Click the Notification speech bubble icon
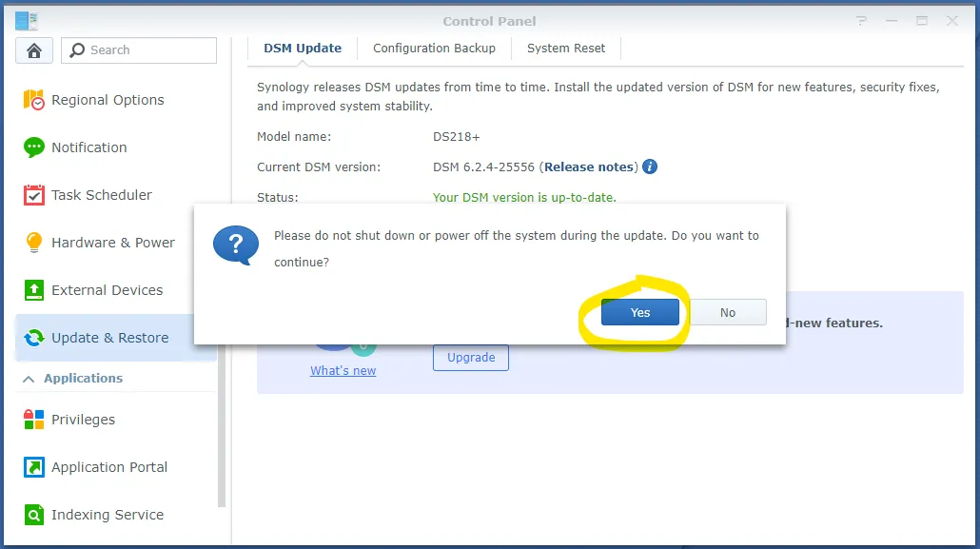This screenshot has width=980, height=549. (33, 147)
